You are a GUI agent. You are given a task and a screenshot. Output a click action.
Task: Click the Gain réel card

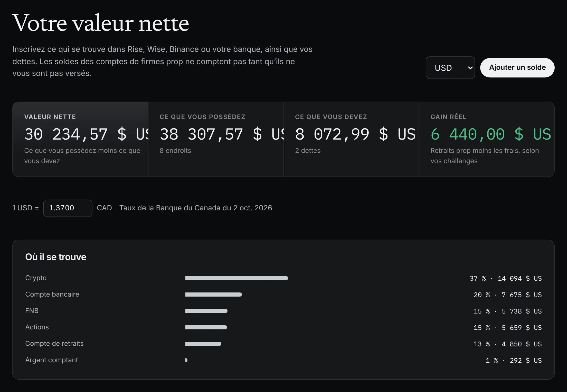[487, 139]
